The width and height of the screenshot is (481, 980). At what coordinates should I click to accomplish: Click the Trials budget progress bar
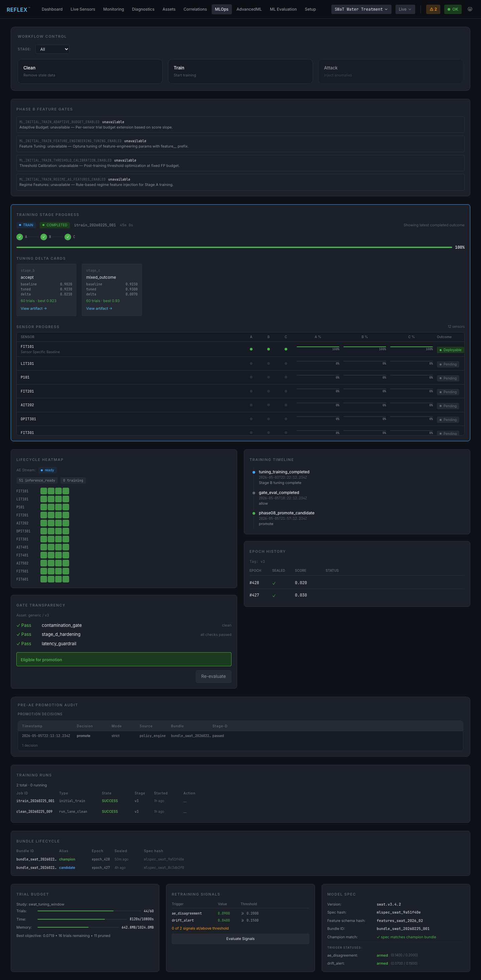click(x=89, y=911)
